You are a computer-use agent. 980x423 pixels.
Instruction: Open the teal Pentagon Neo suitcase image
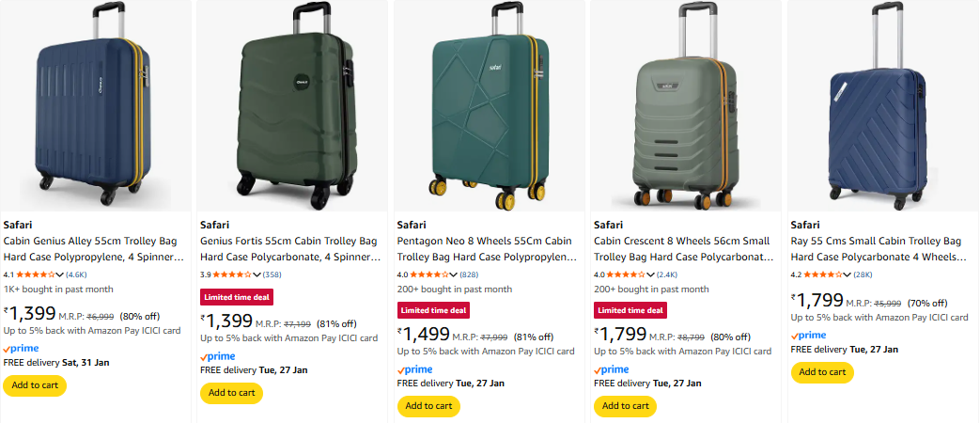(x=488, y=105)
